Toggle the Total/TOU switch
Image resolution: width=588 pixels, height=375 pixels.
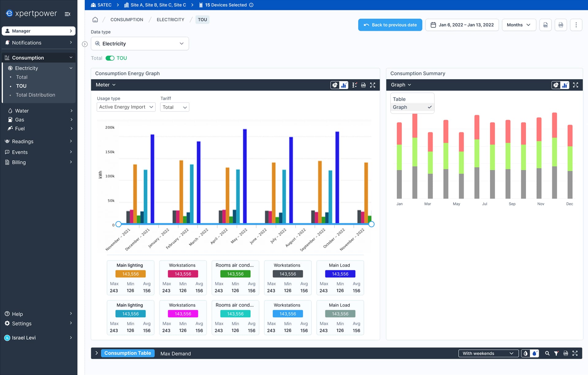110,58
